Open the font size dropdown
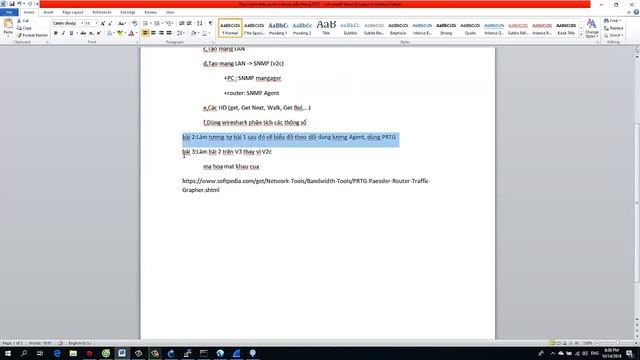The height and width of the screenshot is (360, 640). tap(96, 23)
